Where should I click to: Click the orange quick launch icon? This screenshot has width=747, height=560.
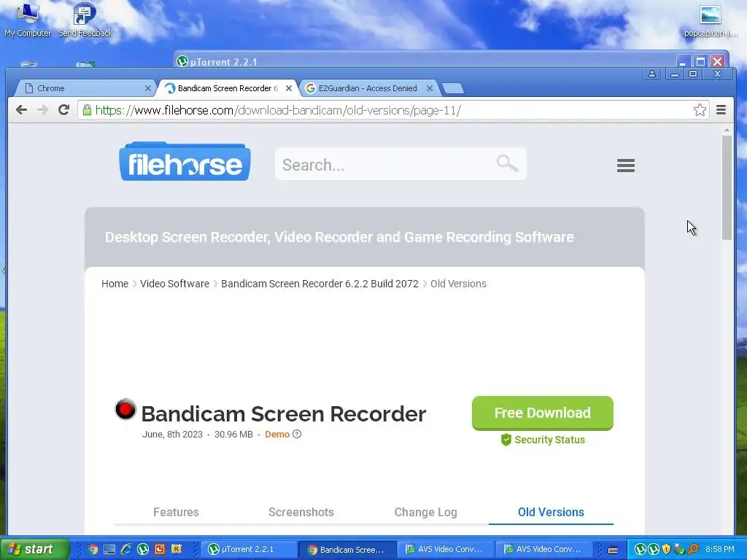[160, 549]
